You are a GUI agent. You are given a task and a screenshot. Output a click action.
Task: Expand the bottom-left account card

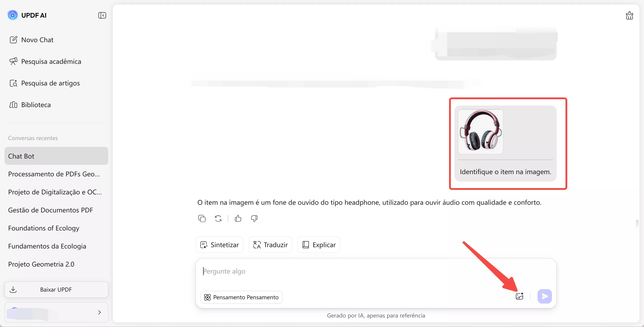tap(100, 312)
